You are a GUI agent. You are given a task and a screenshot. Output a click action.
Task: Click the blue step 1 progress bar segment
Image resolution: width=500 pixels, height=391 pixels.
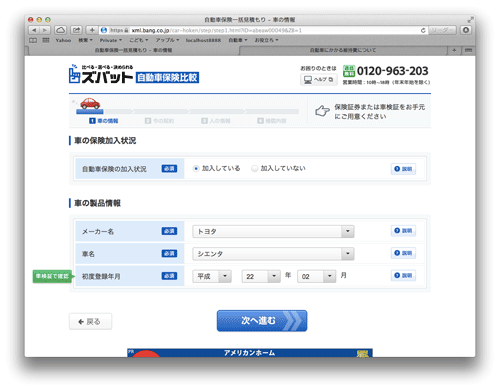click(x=90, y=112)
